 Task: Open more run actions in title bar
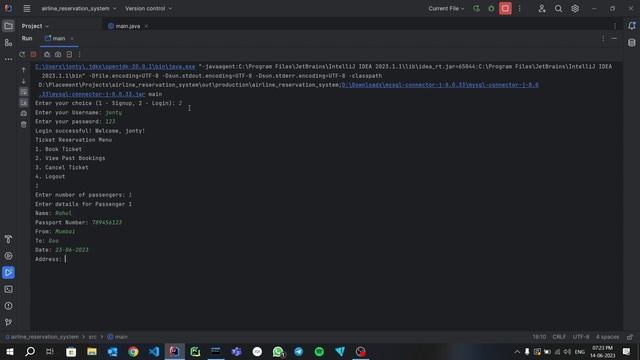[520, 9]
